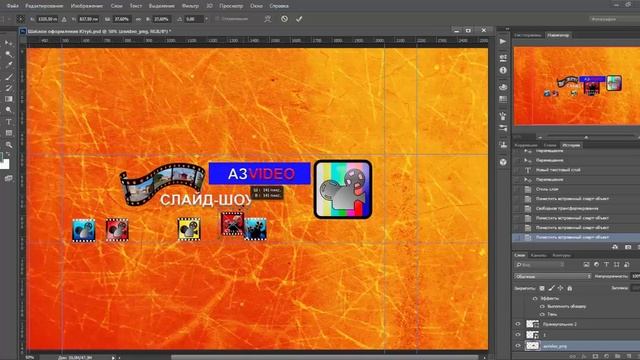Create new group folder icon in Layers
The image size is (640, 360).
tap(617, 357)
